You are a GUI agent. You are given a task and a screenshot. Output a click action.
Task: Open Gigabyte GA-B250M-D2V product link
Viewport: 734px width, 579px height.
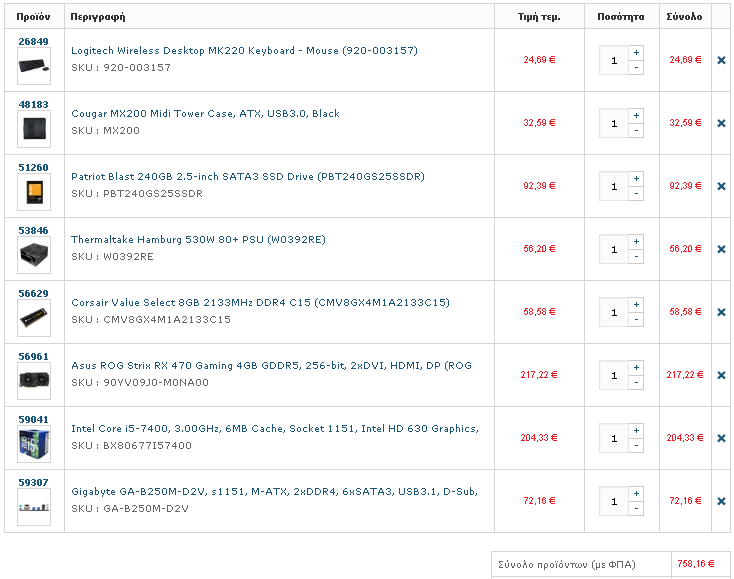coord(274,491)
